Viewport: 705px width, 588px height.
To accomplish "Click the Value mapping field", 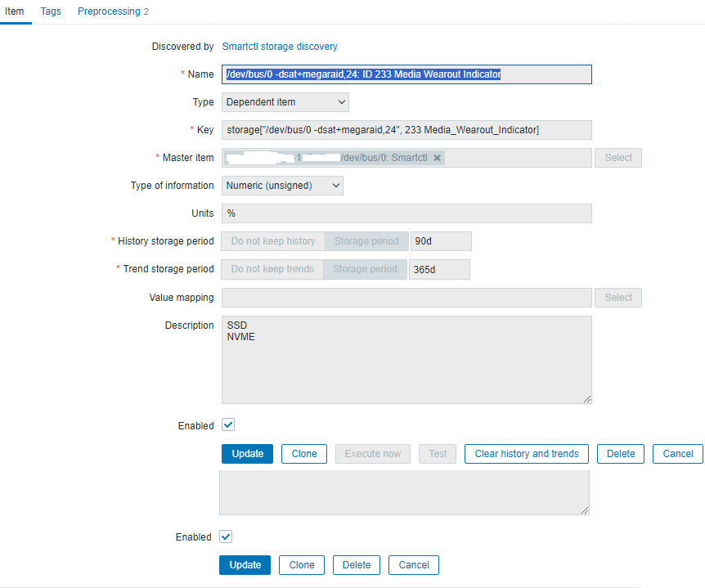I will (406, 298).
